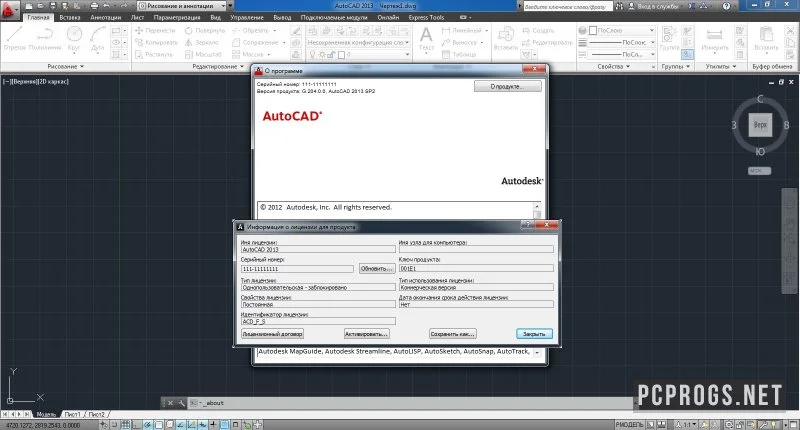Image resolution: width=800 pixels, height=430 pixels.
Task: Toggle Grid display in the status bar
Action: (x=125, y=424)
